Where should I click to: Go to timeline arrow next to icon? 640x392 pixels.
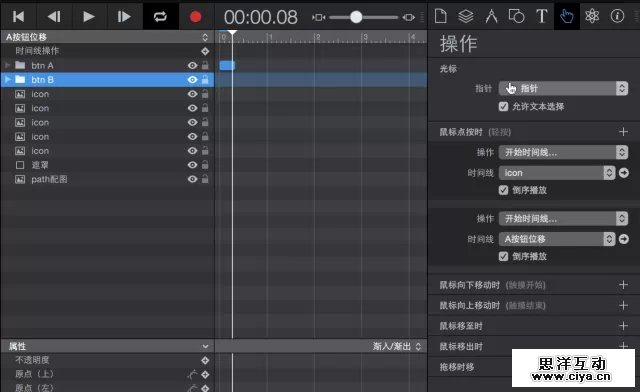click(624, 173)
